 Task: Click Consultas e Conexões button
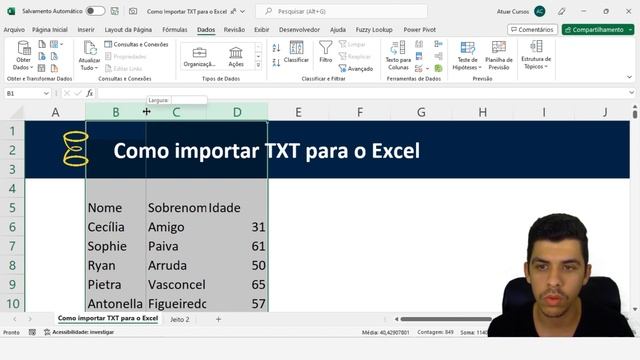136,44
